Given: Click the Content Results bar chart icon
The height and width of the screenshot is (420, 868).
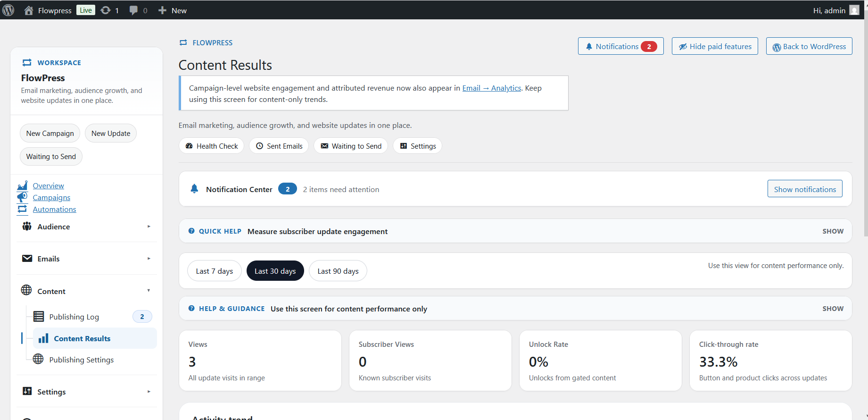Looking at the screenshot, I should [43, 338].
